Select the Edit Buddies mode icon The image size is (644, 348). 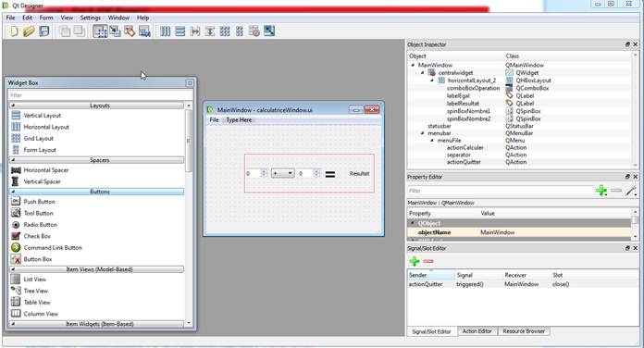(x=130, y=31)
